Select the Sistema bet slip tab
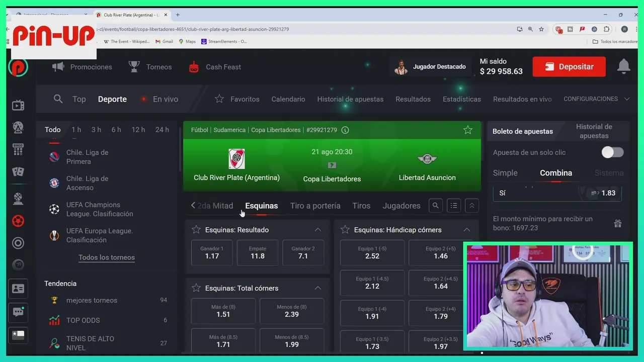The image size is (644, 362). click(609, 173)
